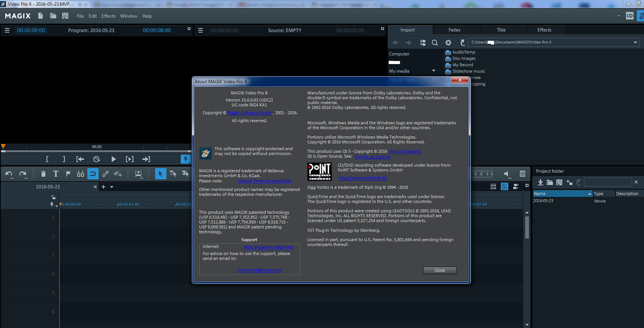Save project using the top toolbar disk icon

tap(65, 16)
